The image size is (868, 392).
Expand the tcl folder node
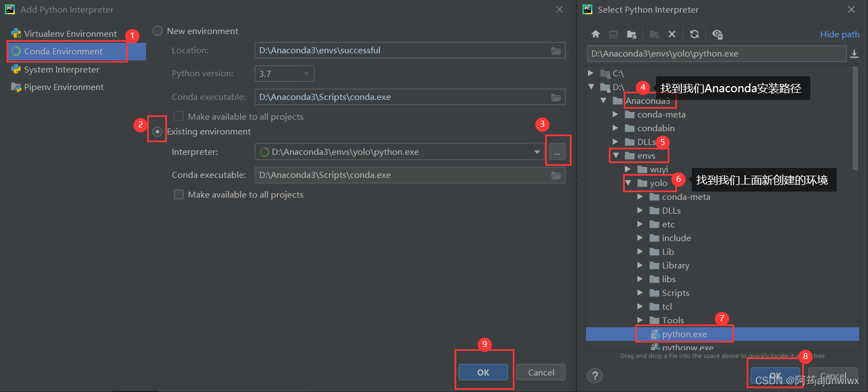[640, 306]
